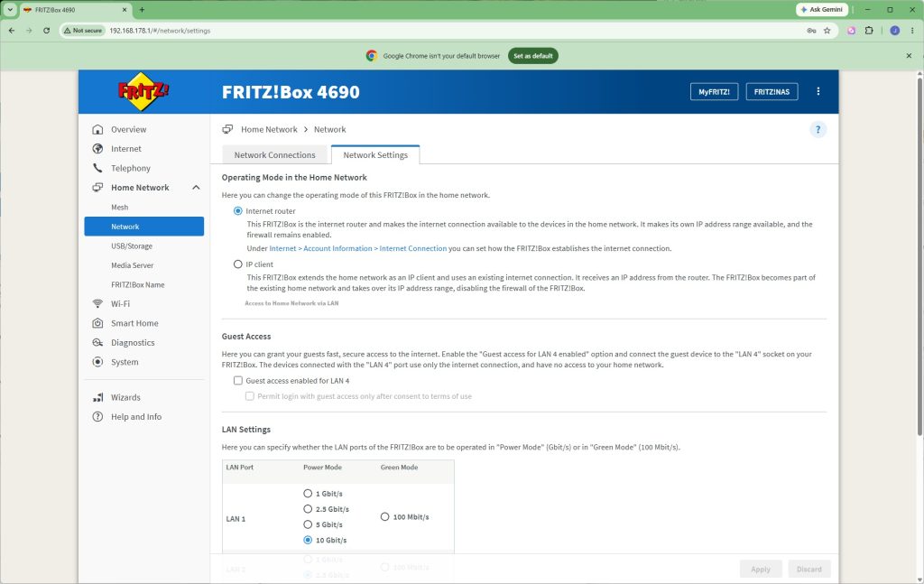Open Chrome three-dot menu
Image resolution: width=924 pixels, height=584 pixels.
tap(911, 31)
